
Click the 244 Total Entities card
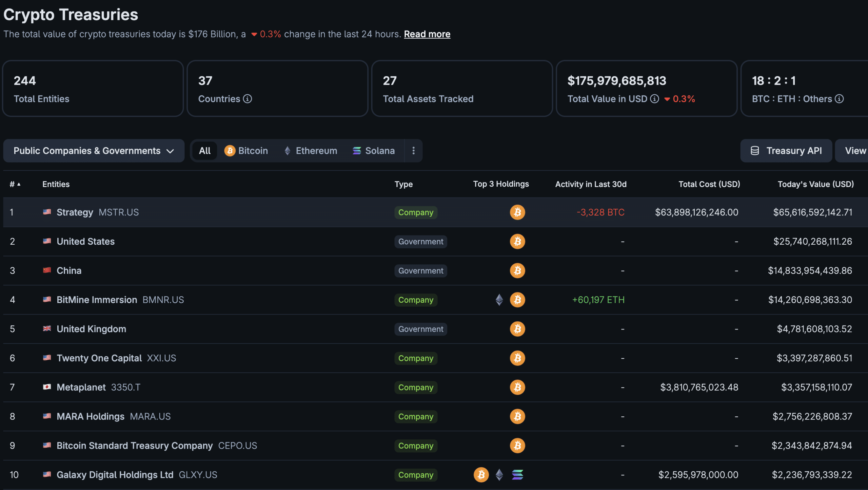pyautogui.click(x=93, y=89)
